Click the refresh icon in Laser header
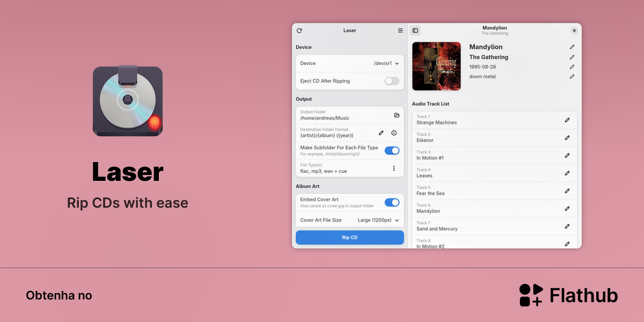 pos(299,31)
